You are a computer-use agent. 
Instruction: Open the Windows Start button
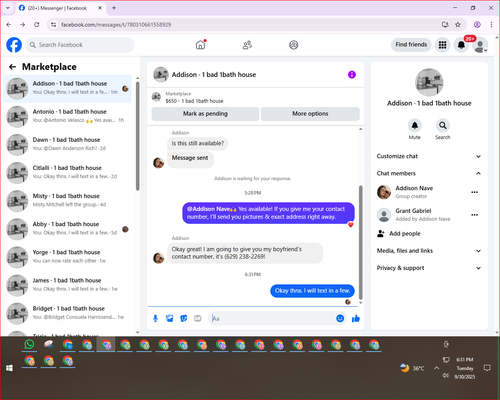[x=9, y=368]
